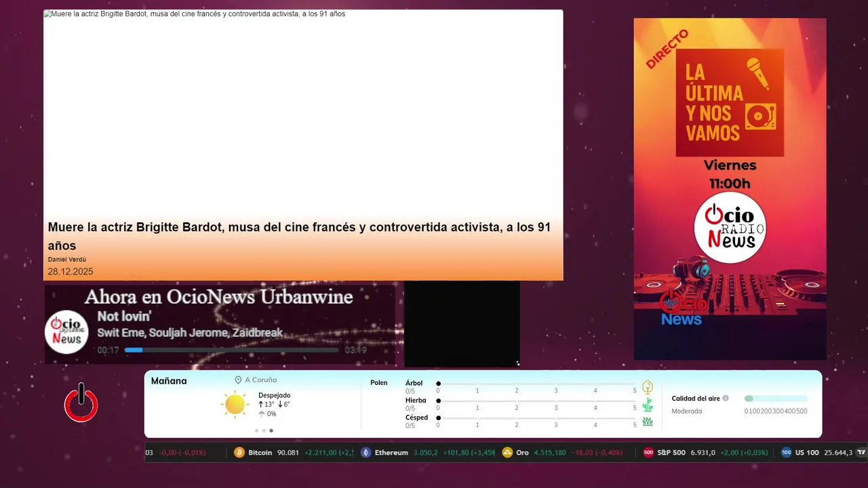Click the total duration 03:19
The height and width of the screenshot is (488, 868).
355,350
